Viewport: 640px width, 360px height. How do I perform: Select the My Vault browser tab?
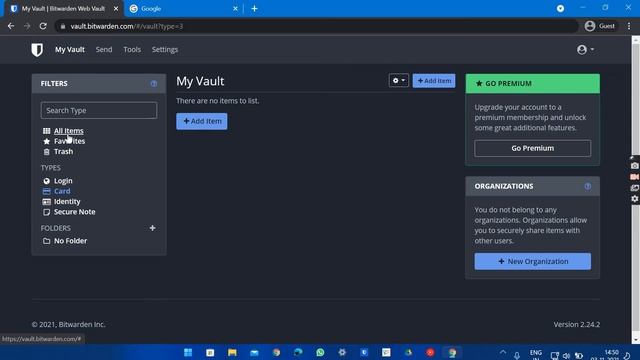click(x=63, y=9)
